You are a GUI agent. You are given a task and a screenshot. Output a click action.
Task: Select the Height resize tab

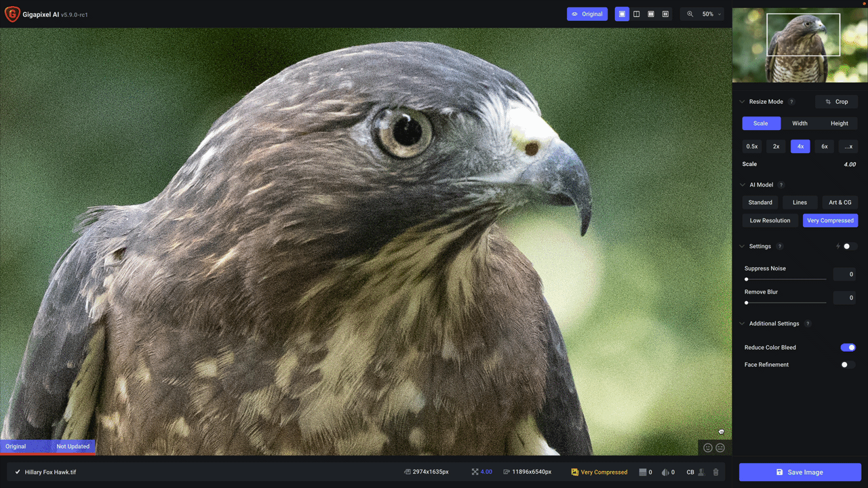[840, 123]
